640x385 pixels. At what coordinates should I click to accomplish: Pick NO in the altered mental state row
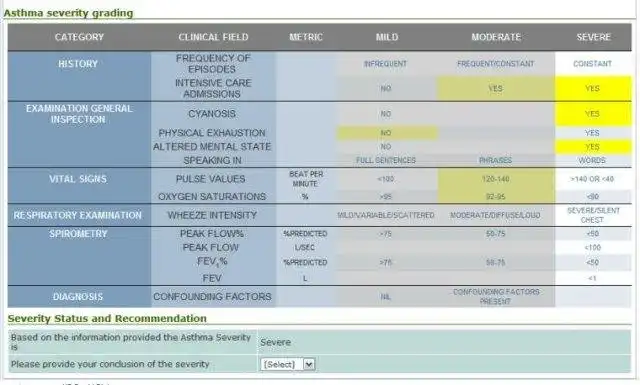point(386,147)
